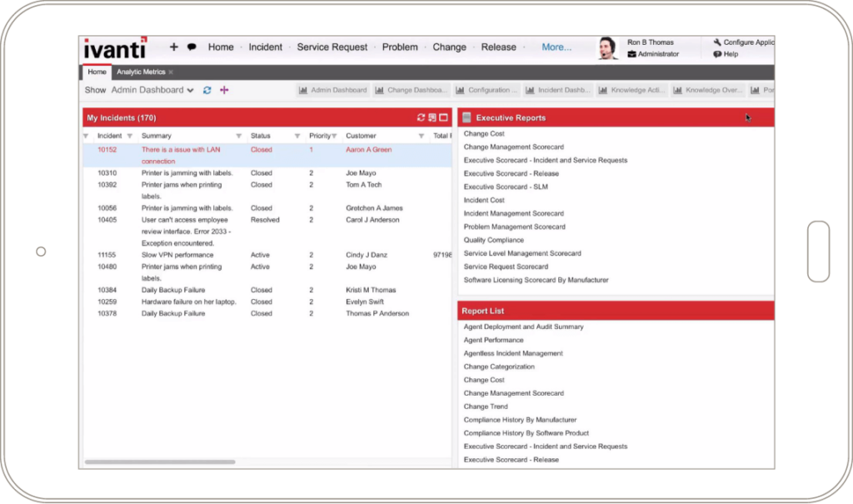Click the Ron B Thomas avatar
Viewport: 853px width, 504px height.
coord(607,47)
